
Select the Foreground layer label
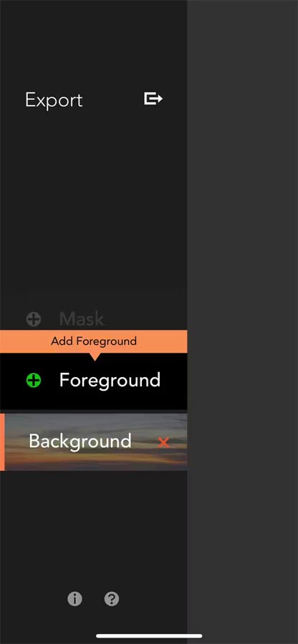coord(110,381)
